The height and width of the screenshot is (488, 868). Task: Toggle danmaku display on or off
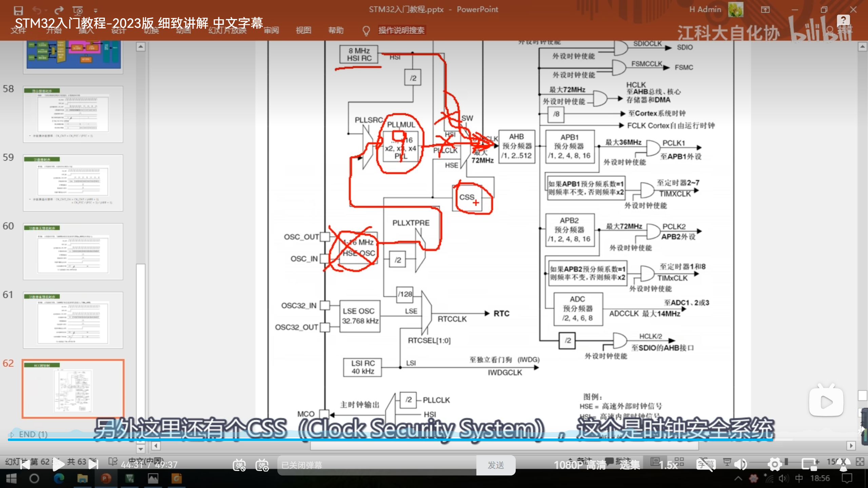coord(239,465)
